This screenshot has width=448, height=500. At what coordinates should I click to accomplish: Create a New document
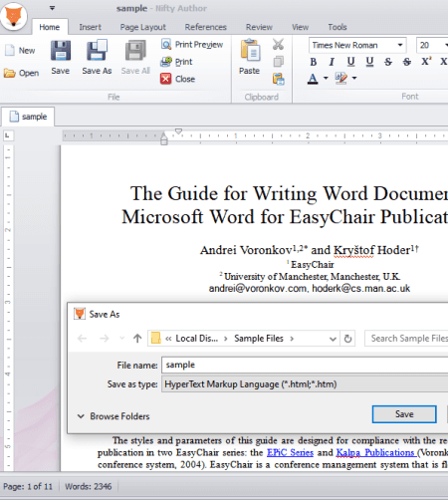coord(20,51)
